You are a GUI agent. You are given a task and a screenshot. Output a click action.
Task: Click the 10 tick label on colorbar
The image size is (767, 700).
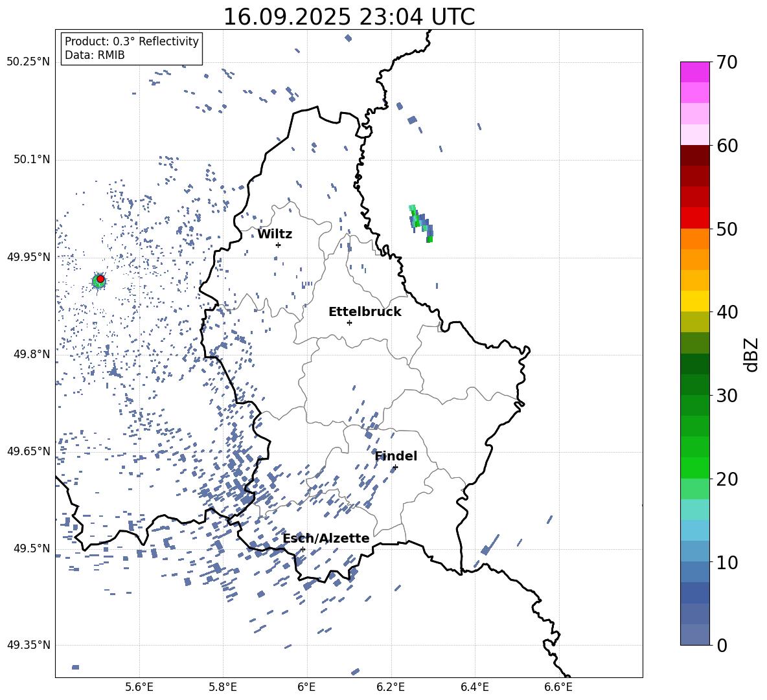(726, 562)
